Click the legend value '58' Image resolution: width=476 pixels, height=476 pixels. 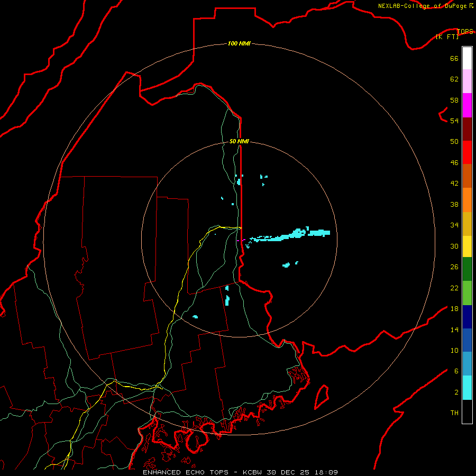pos(454,100)
